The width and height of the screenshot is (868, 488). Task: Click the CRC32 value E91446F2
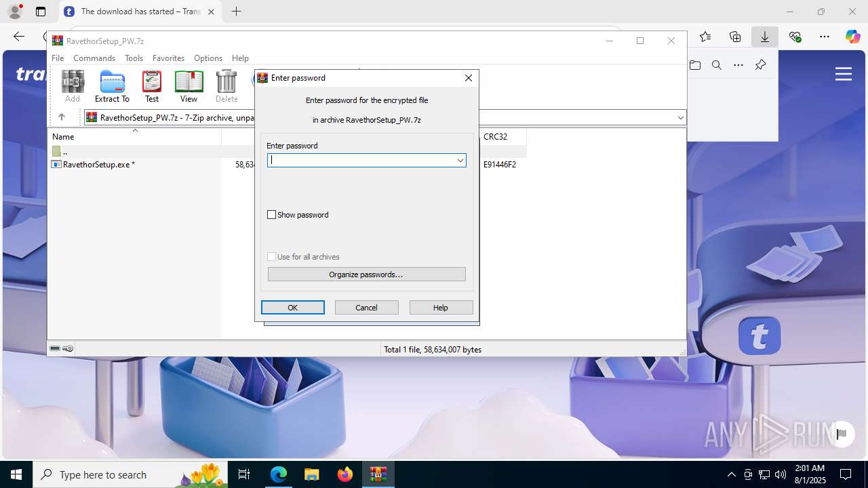tap(500, 165)
